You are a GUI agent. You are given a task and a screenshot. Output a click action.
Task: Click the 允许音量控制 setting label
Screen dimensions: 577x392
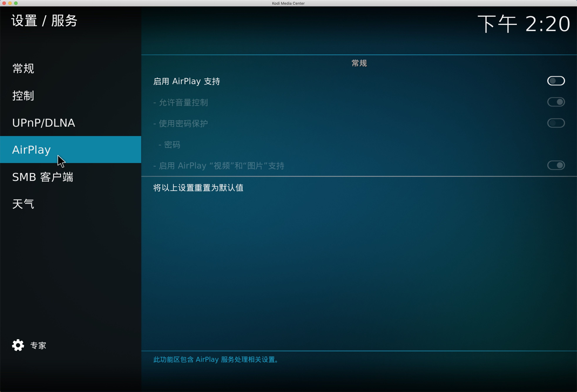183,102
